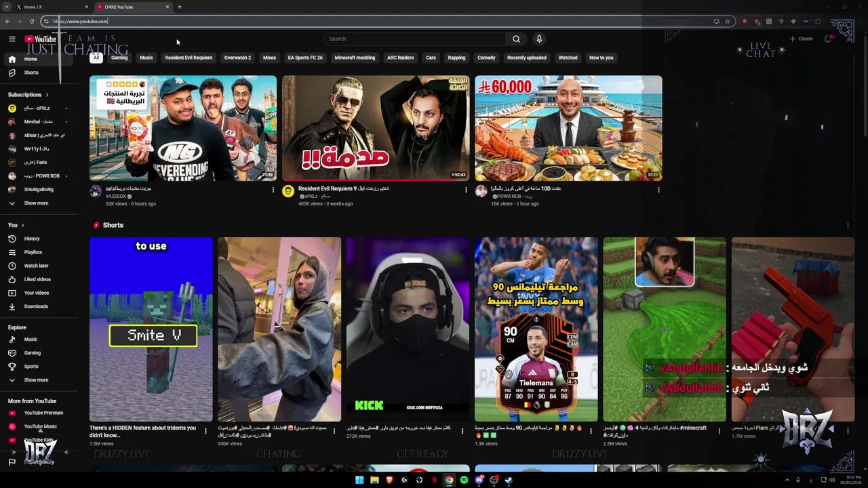Play the 60,000 yacht video thumbnail
868x488 pixels.
[x=568, y=128]
